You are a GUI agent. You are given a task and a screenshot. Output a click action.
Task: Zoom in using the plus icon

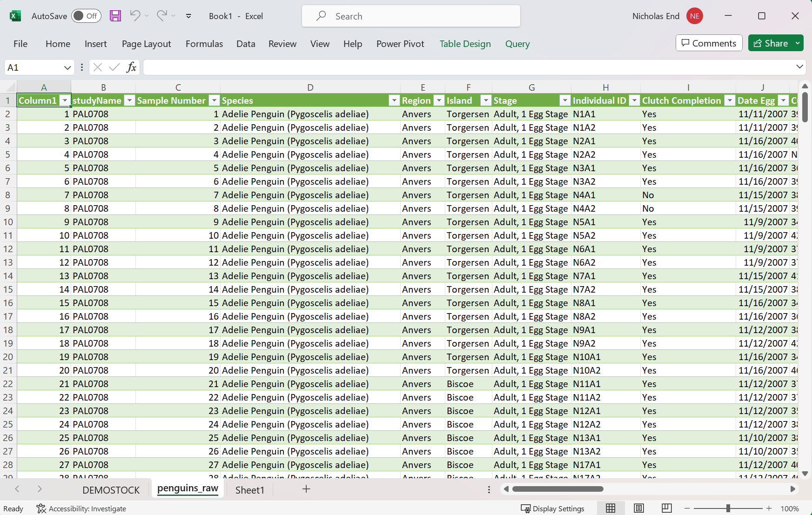point(768,508)
